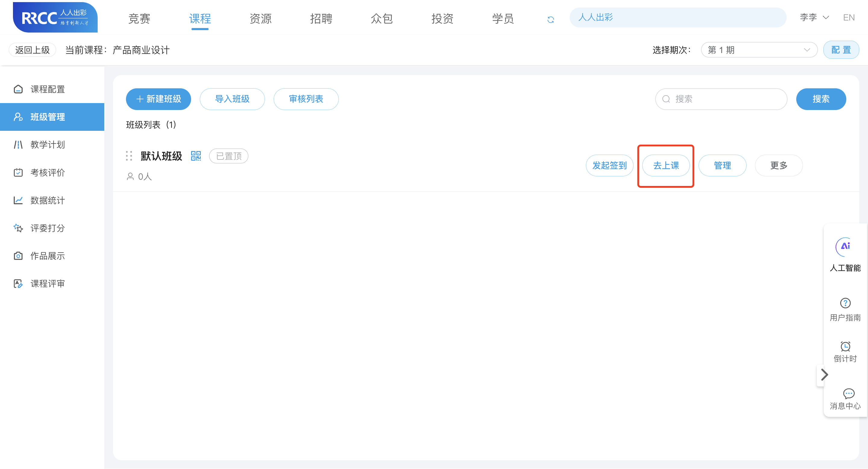Open 审核列表
This screenshot has width=868, height=469.
[x=306, y=99]
